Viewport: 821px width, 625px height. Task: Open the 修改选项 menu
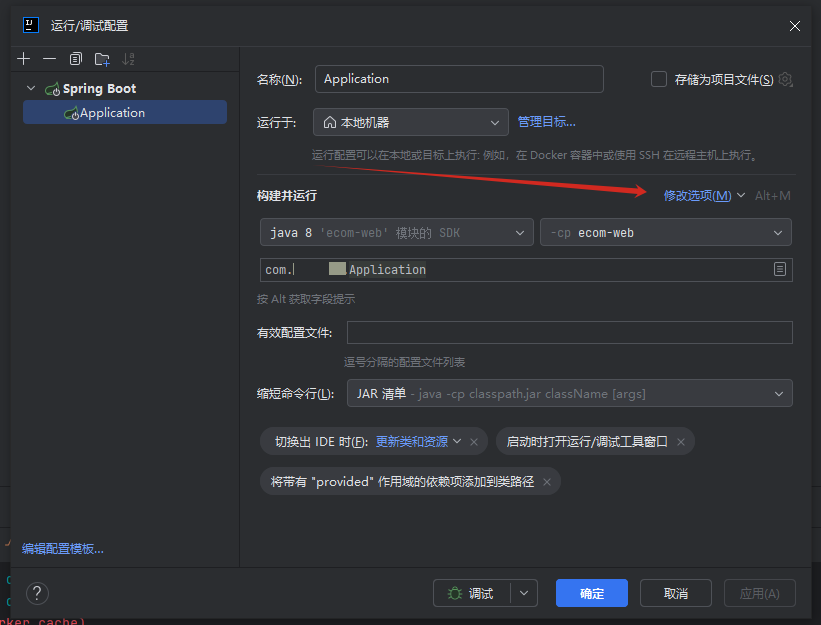pos(703,195)
